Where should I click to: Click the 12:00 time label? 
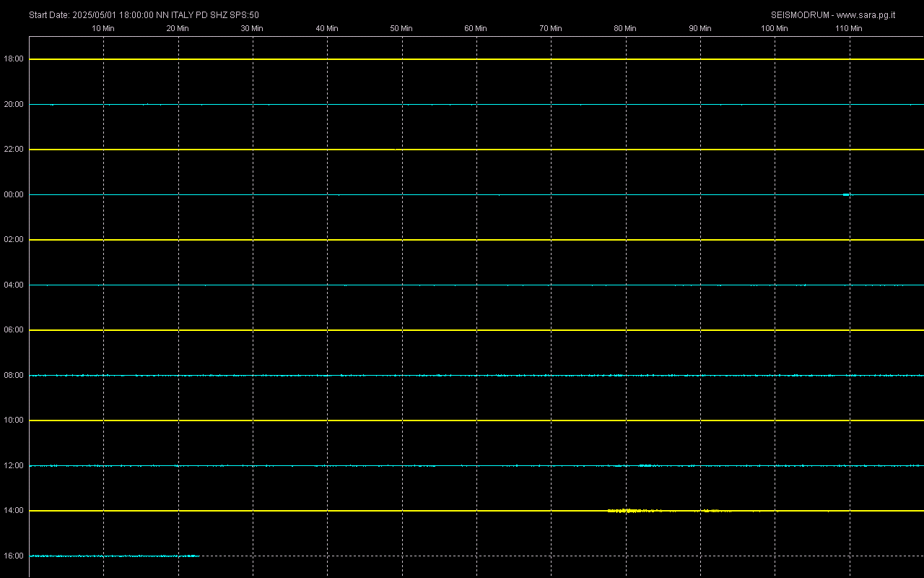click(14, 465)
